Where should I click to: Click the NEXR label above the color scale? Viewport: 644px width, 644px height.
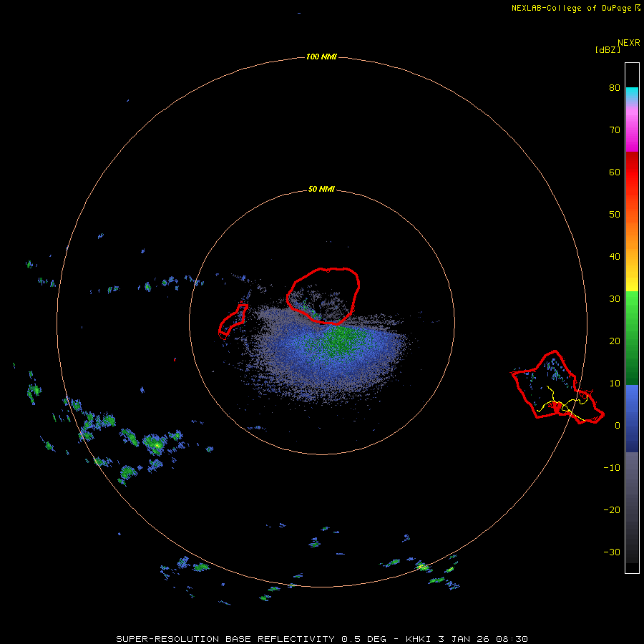pos(629,43)
